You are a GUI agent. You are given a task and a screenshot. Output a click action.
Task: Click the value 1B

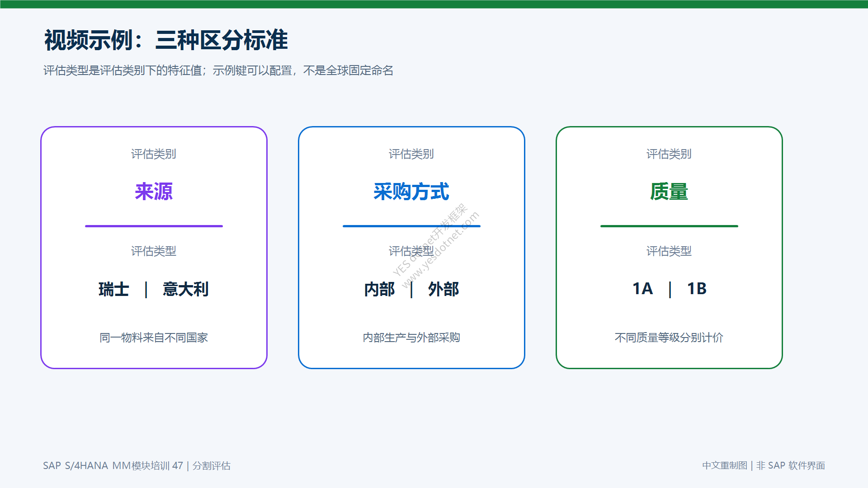[697, 289]
